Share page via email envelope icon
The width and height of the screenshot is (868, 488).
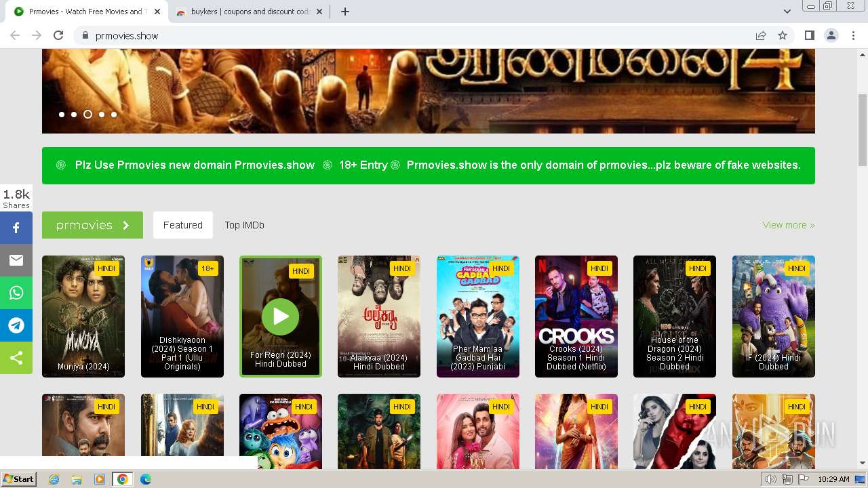point(16,260)
